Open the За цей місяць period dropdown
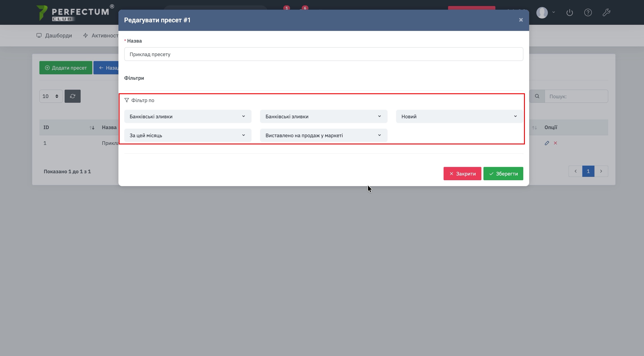The image size is (644, 356). (x=188, y=135)
